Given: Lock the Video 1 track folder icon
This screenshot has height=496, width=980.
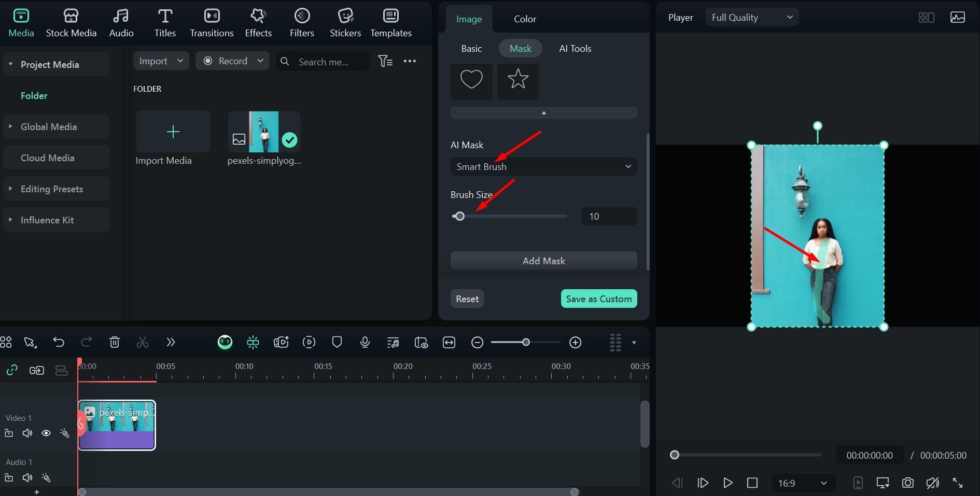Looking at the screenshot, I should (x=9, y=433).
